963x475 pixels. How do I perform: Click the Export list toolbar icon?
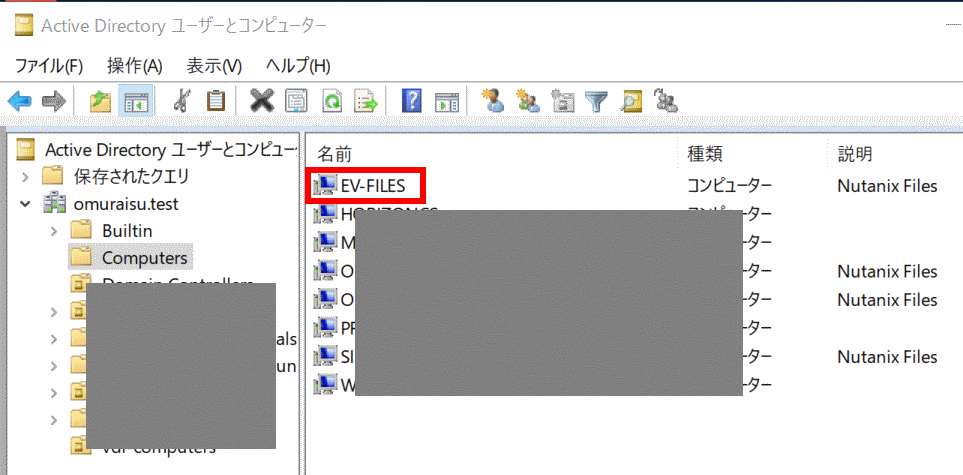(x=366, y=101)
